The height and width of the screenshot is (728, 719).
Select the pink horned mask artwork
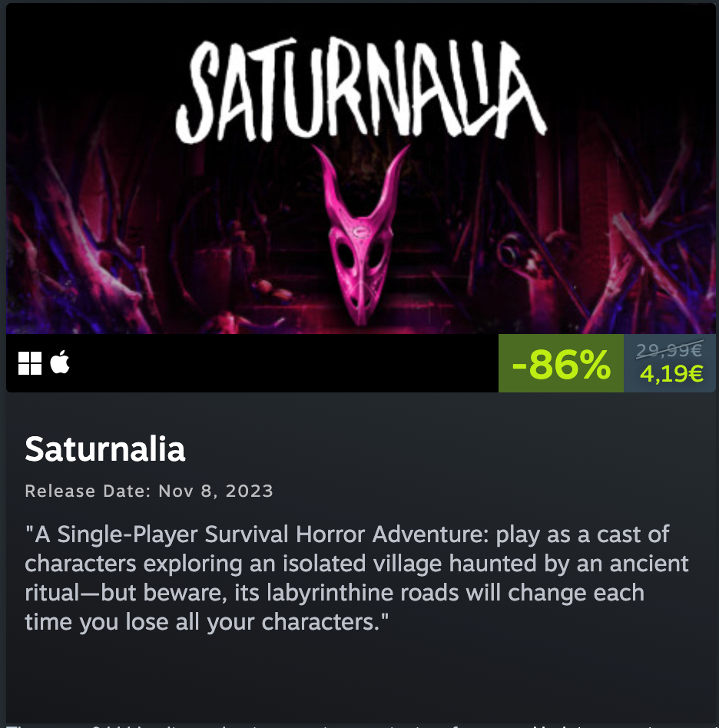[x=361, y=234]
